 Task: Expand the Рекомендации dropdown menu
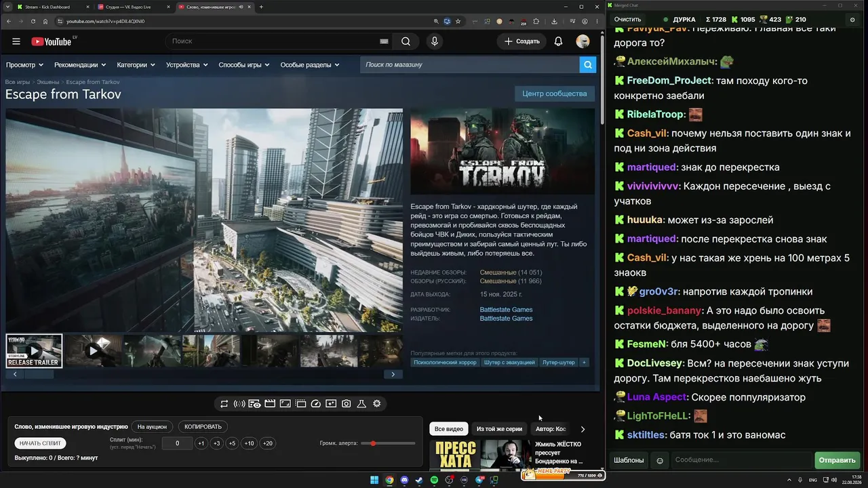tap(80, 65)
